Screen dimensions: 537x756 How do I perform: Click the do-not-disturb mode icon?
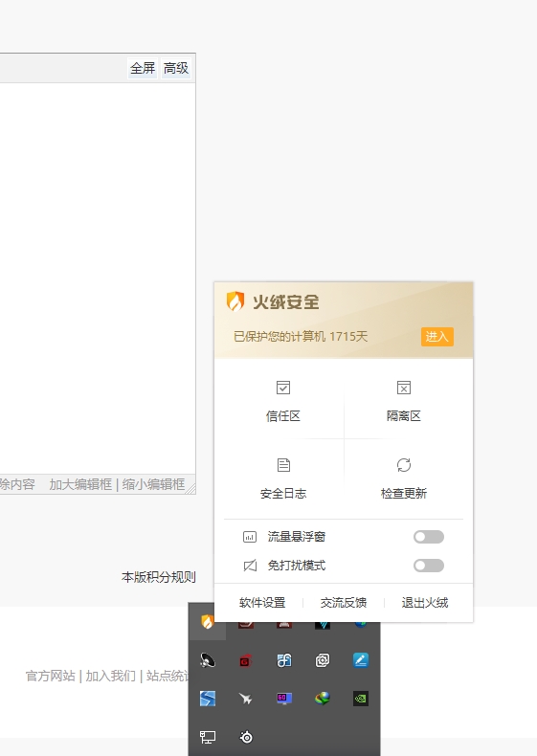click(x=250, y=565)
